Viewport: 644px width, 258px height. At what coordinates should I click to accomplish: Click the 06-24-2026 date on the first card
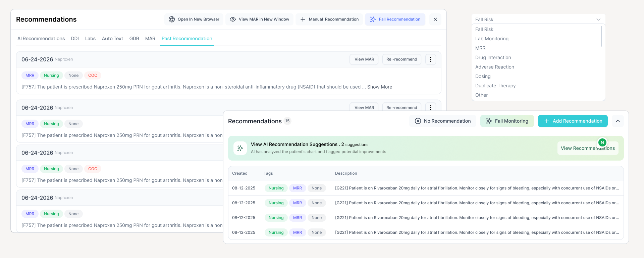tap(37, 59)
